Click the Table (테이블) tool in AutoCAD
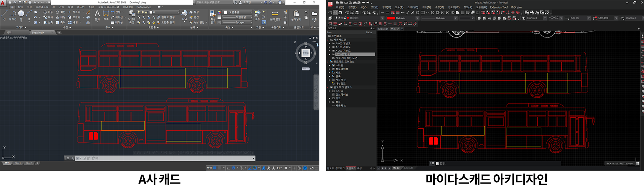 coord(117,22)
